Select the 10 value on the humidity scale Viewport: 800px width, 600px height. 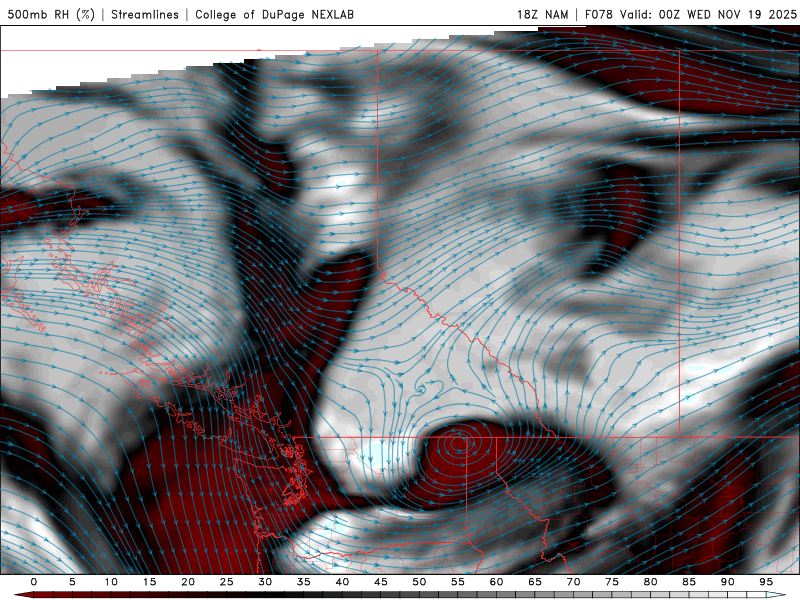tap(111, 582)
